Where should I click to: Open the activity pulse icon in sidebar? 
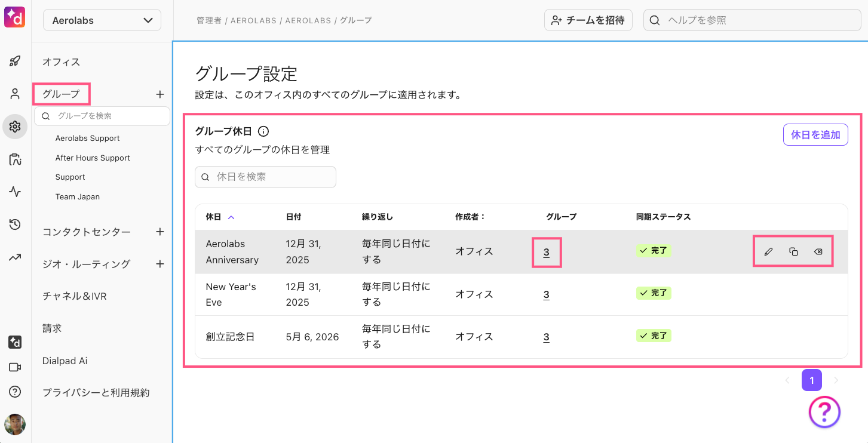15,192
